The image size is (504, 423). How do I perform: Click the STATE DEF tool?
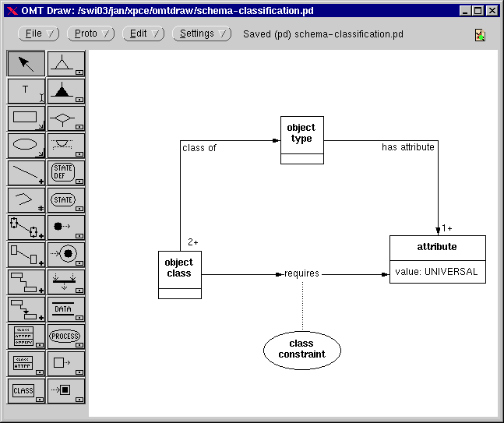click(65, 173)
